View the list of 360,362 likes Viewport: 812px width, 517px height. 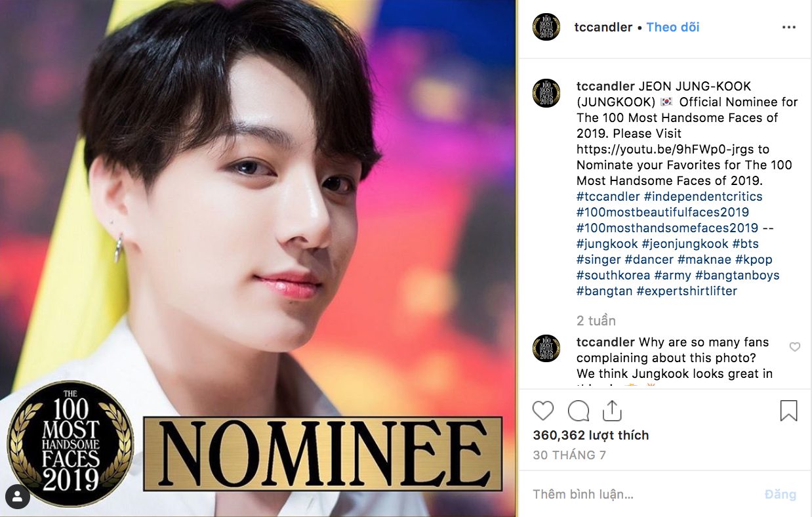coord(590,435)
